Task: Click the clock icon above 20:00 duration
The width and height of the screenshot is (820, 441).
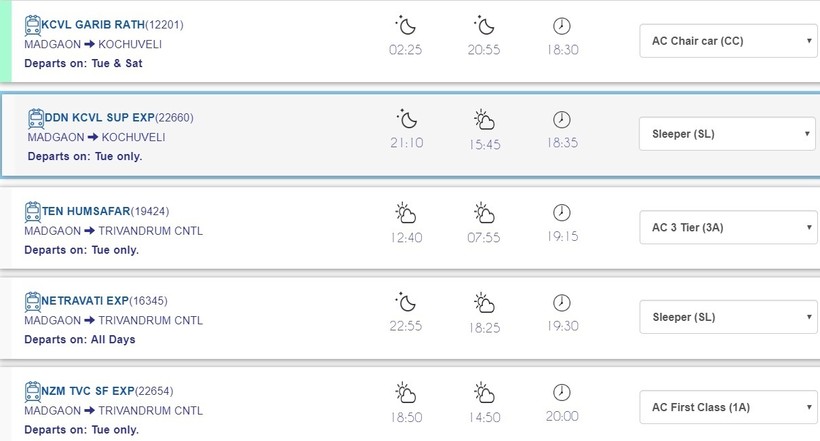Action: 562,392
